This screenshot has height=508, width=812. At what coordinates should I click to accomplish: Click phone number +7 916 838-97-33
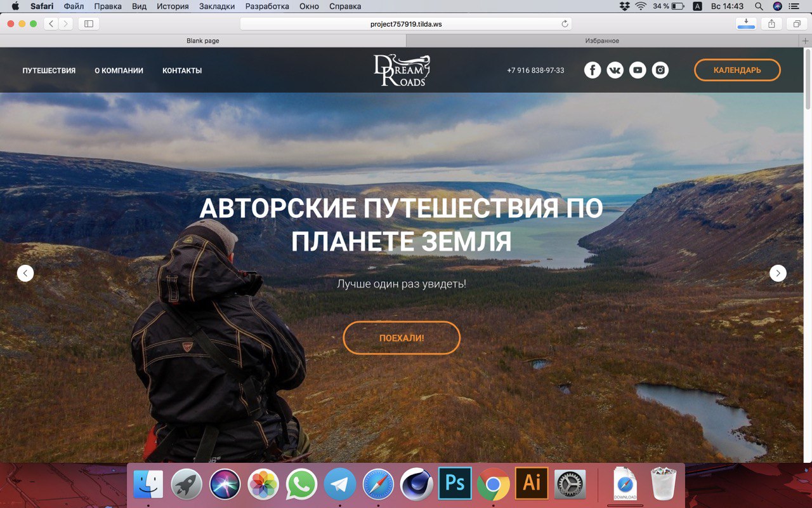pyautogui.click(x=535, y=70)
